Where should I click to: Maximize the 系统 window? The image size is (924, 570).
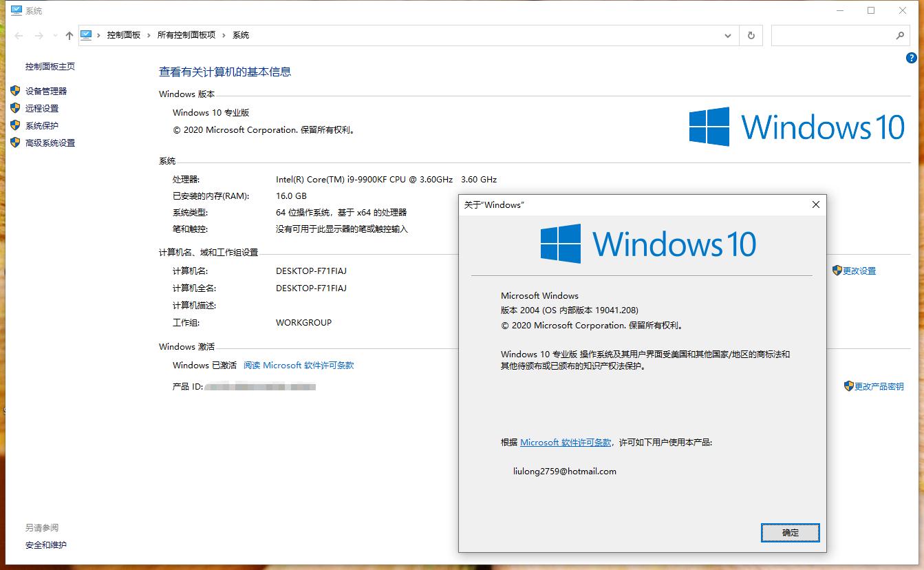point(871,10)
